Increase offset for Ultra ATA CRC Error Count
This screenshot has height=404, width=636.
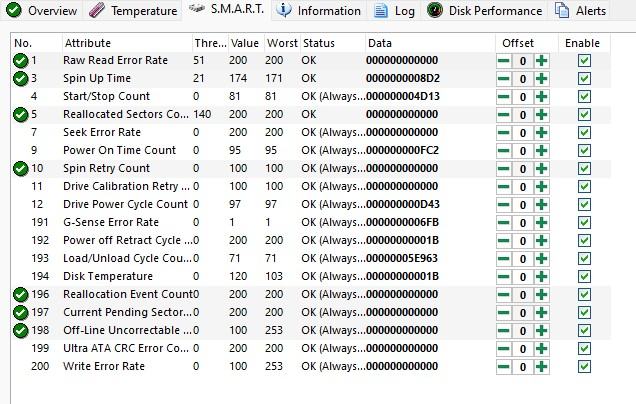click(541, 349)
